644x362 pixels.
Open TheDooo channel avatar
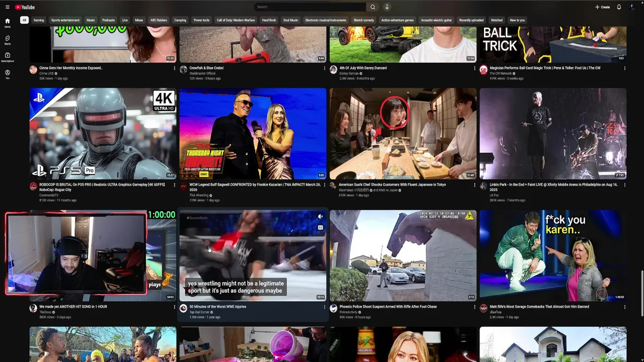[33, 308]
